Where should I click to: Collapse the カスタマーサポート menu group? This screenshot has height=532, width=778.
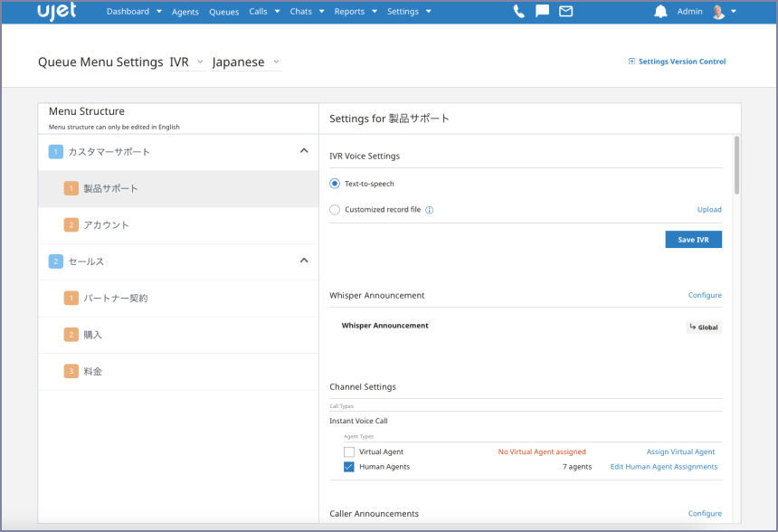tap(304, 151)
